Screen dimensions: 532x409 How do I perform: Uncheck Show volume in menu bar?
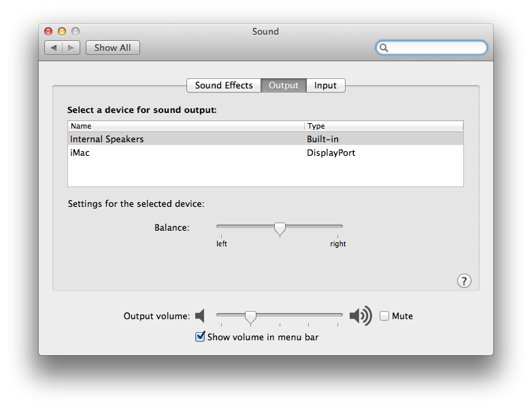tap(200, 337)
